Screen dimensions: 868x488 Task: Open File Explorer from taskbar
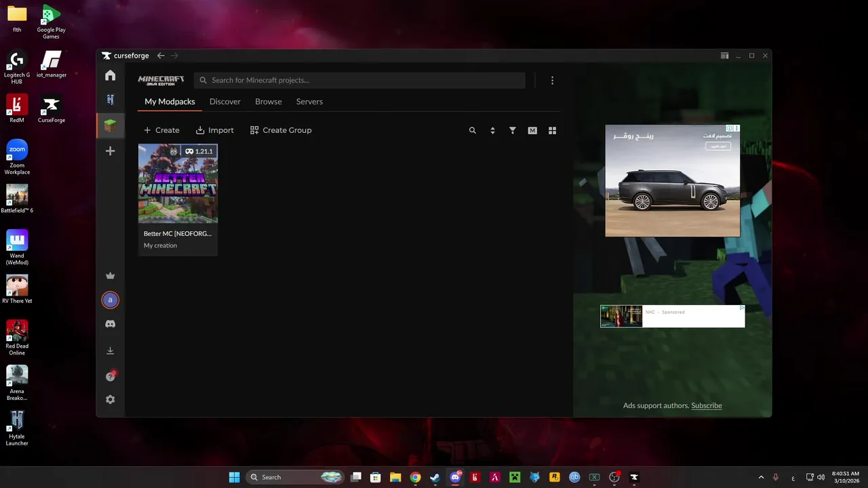coord(395,477)
